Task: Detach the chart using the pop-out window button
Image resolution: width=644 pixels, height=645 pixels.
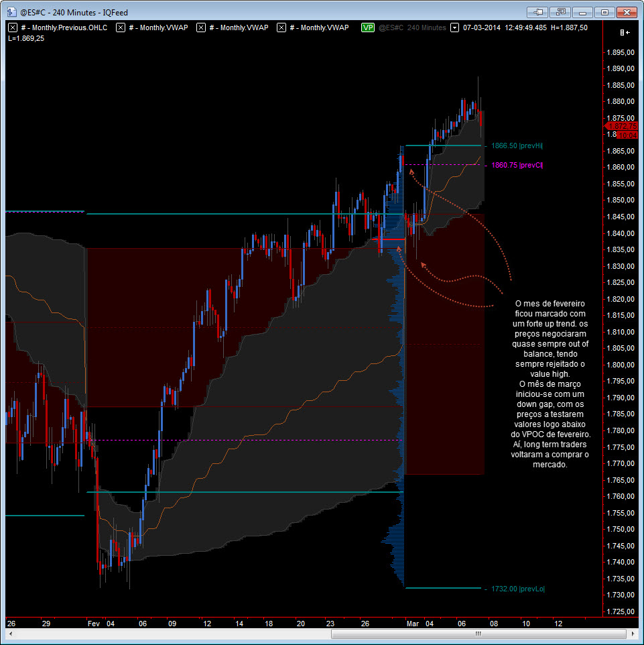Action: tap(560, 12)
